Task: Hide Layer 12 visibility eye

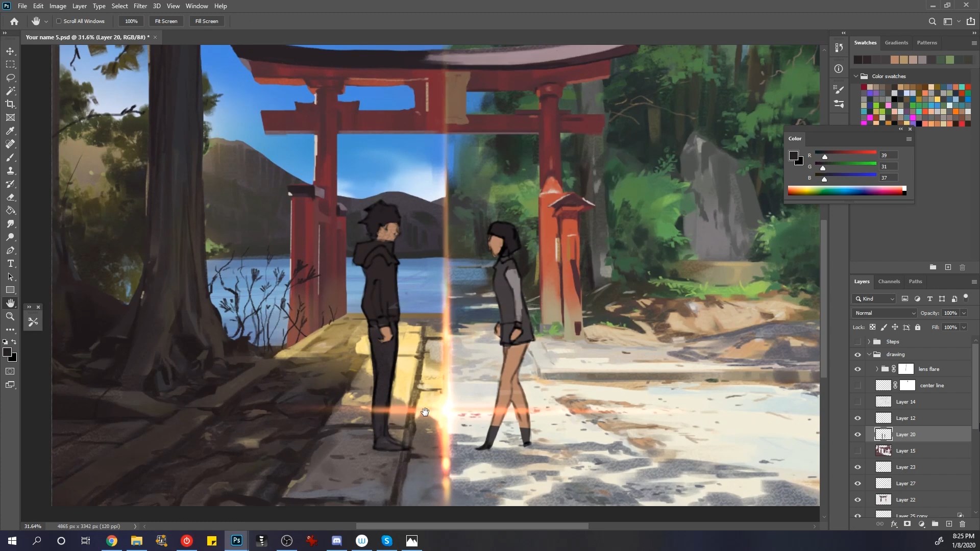Action: [x=857, y=418]
